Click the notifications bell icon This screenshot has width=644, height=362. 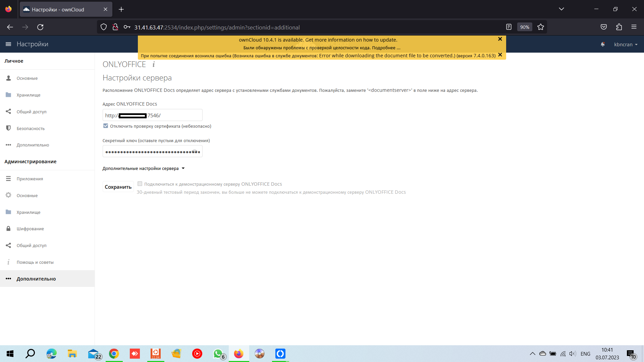603,44
